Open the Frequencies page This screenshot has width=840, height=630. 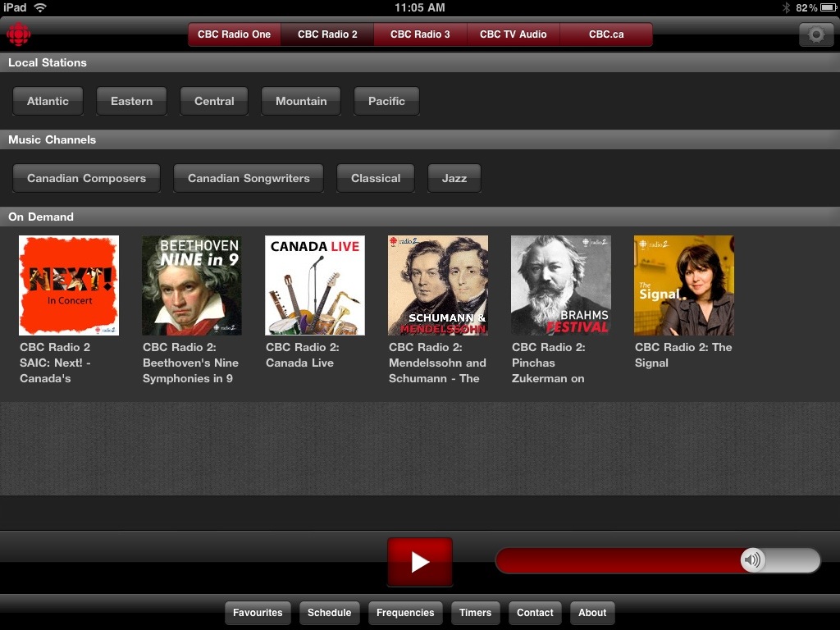(405, 613)
